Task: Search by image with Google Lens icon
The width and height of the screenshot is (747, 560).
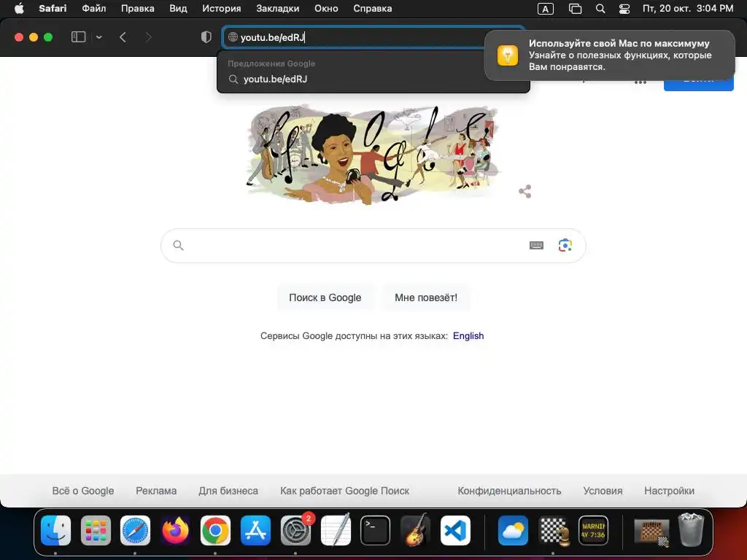Action: pos(565,245)
